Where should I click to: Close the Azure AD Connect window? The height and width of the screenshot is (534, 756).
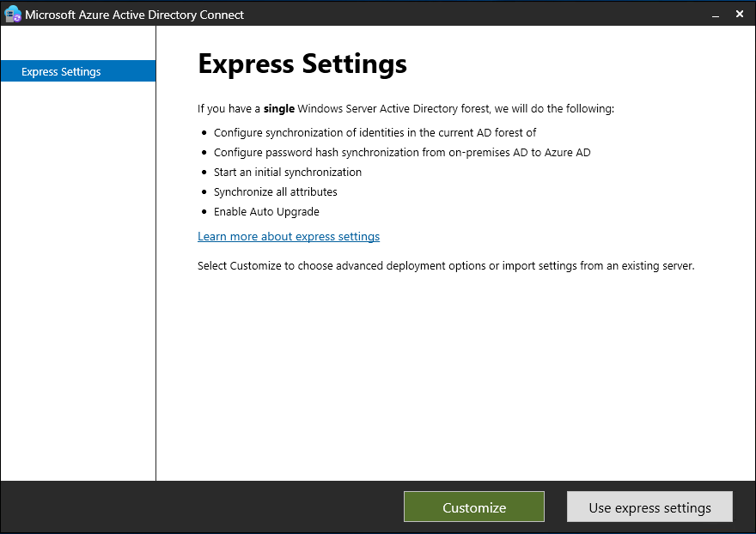tap(740, 14)
